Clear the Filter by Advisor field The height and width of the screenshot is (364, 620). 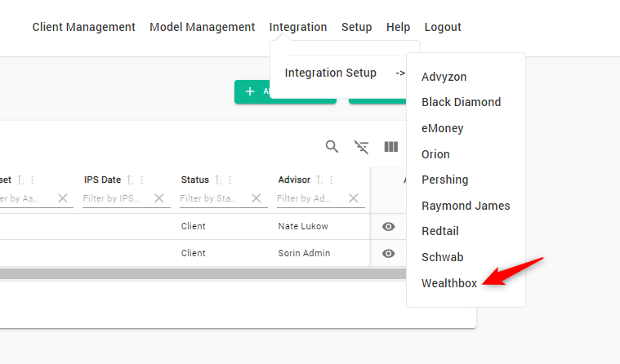[354, 198]
